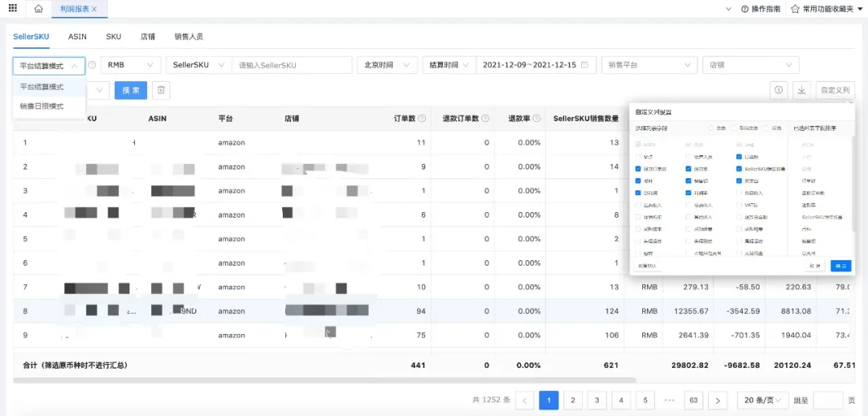The width and height of the screenshot is (868, 416).
Task: Go to next page arrow
Action: coord(718,400)
